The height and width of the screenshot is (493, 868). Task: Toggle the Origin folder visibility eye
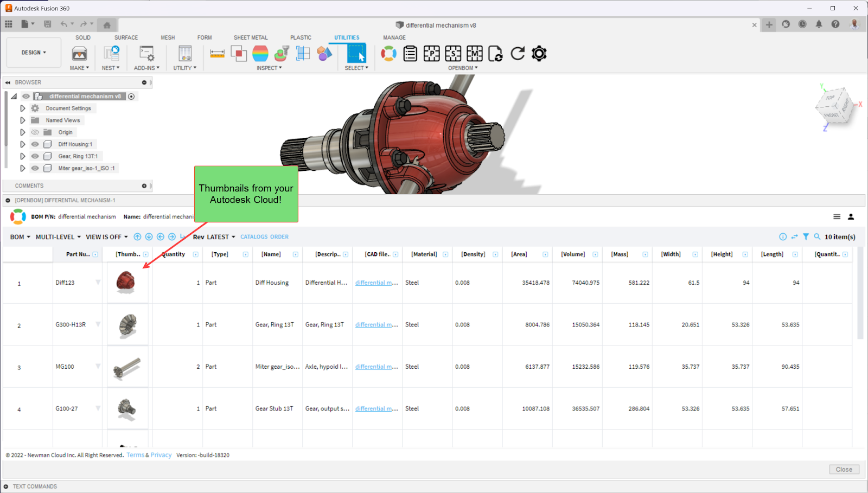35,132
